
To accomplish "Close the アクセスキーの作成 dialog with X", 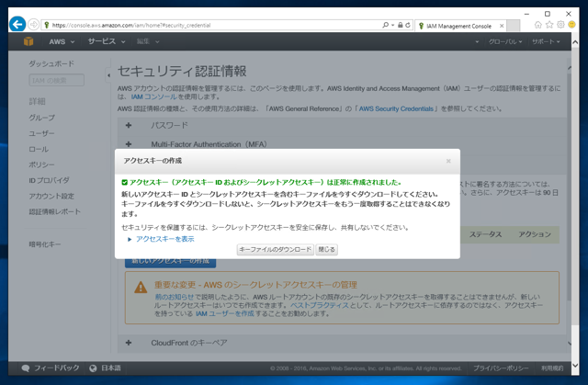I will [x=448, y=161].
